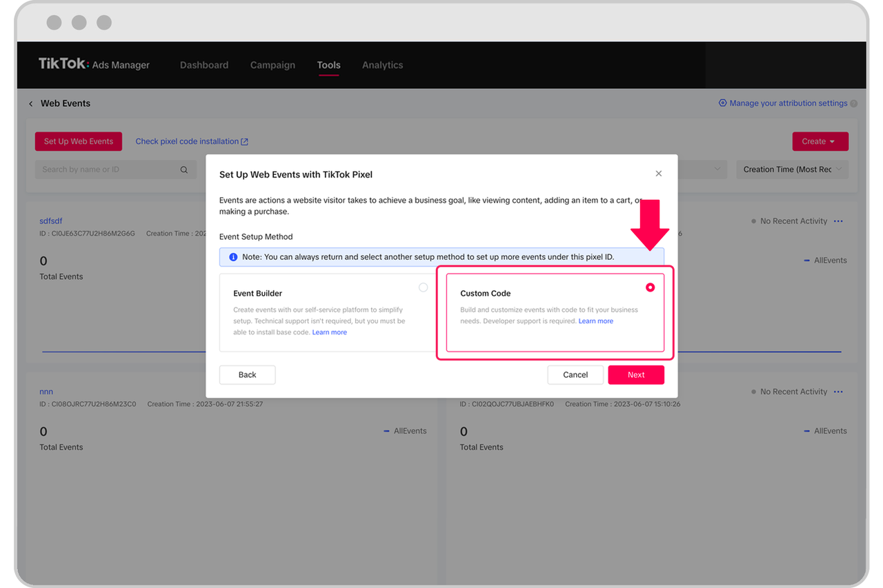Image resolution: width=883 pixels, height=588 pixels.
Task: Click the help icon beside attribution settings
Action: pos(855,103)
